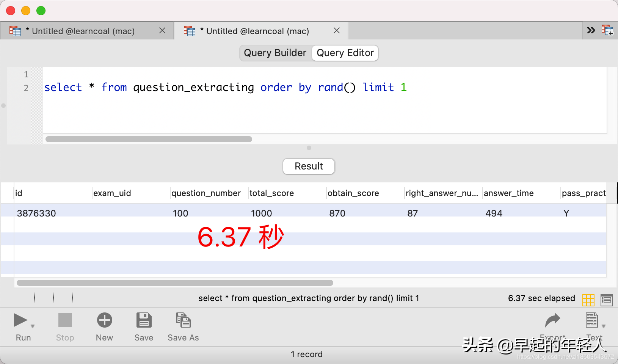Image resolution: width=618 pixels, height=364 pixels.
Task: Click the answer_time column header
Action: (x=521, y=193)
